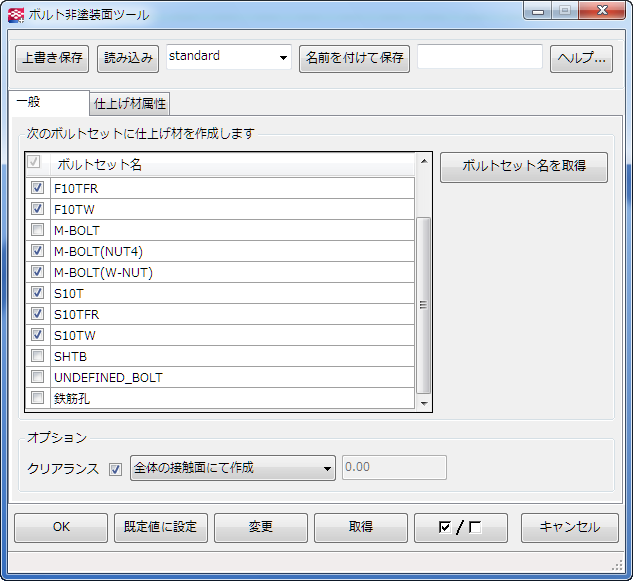The width and height of the screenshot is (633, 581).
Task: Uncheck the F10TW bolt set checkbox
Action: coord(38,209)
